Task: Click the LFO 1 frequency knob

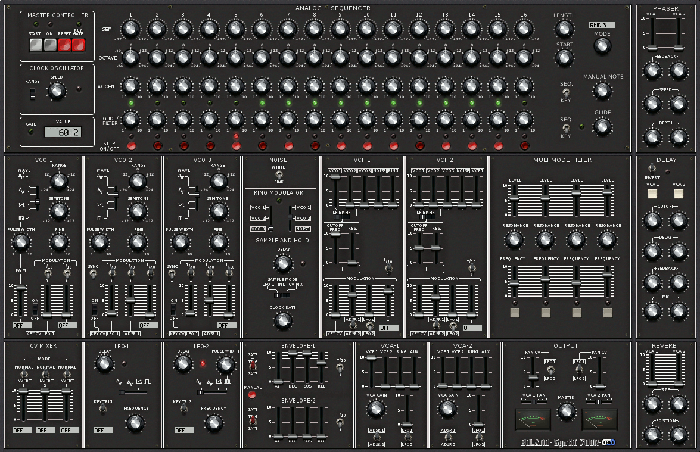Action: pyautogui.click(x=104, y=364)
